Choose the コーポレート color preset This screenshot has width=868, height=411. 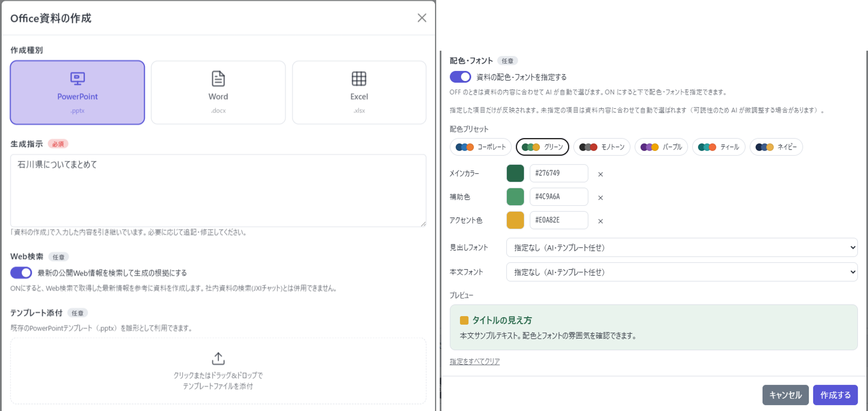pyautogui.click(x=480, y=147)
